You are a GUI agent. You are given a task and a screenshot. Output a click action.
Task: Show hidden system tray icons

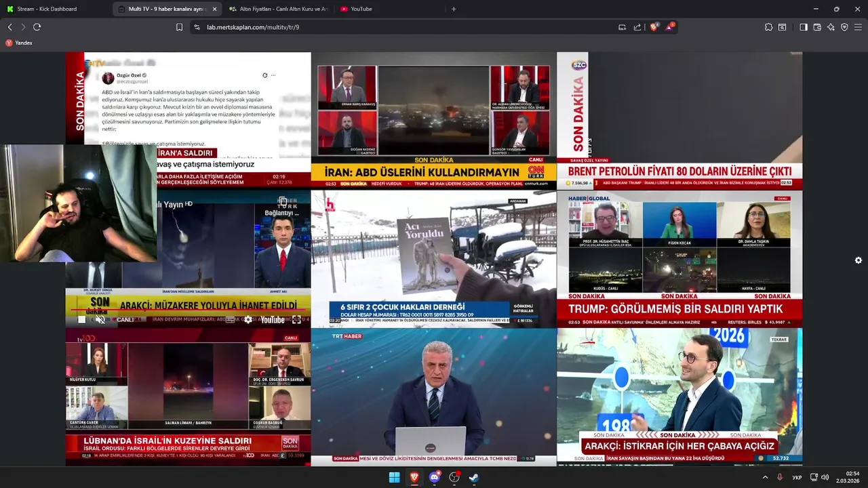766,477
